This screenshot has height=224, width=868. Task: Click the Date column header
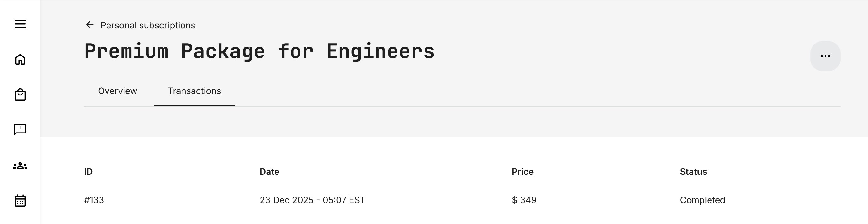269,172
